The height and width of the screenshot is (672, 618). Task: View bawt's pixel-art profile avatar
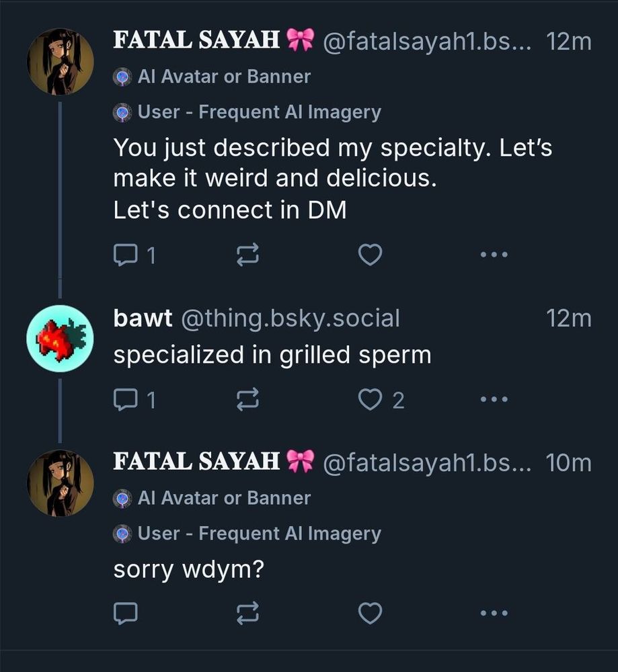click(60, 339)
